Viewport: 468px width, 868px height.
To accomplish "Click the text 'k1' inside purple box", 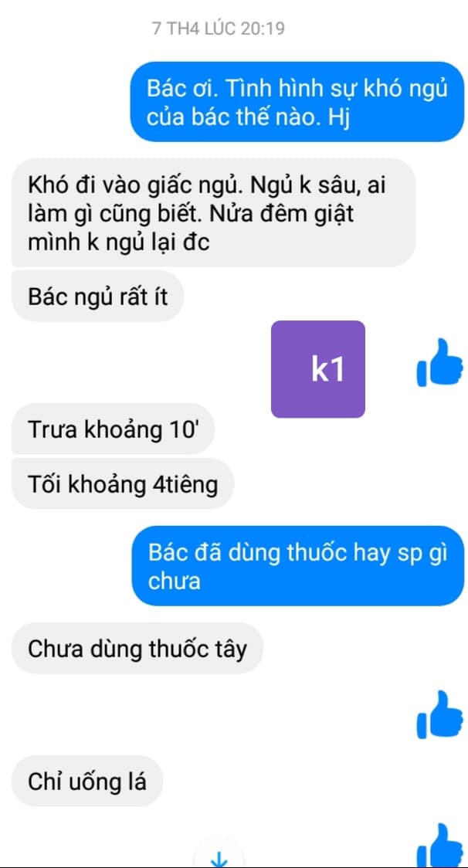I will (328, 370).
